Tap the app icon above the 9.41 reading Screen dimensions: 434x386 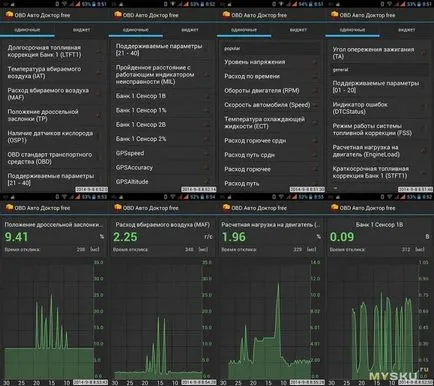(9, 207)
